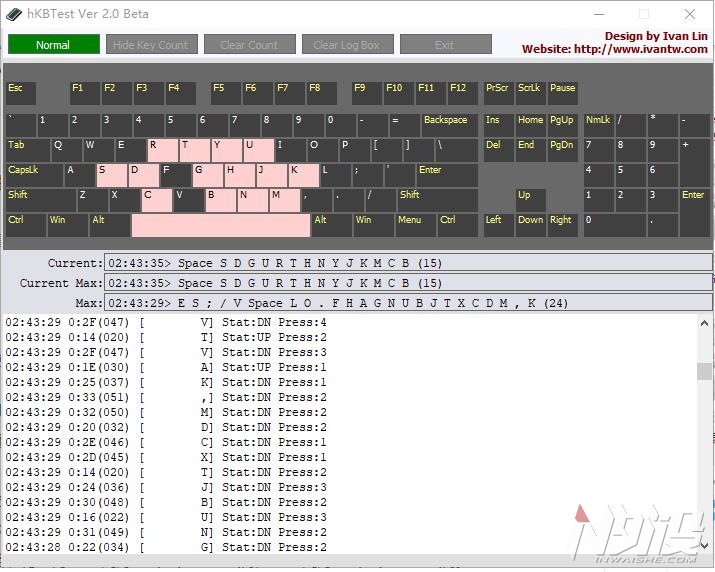This screenshot has width=715, height=572.
Task: Click the Menu key tile
Action: (415, 225)
